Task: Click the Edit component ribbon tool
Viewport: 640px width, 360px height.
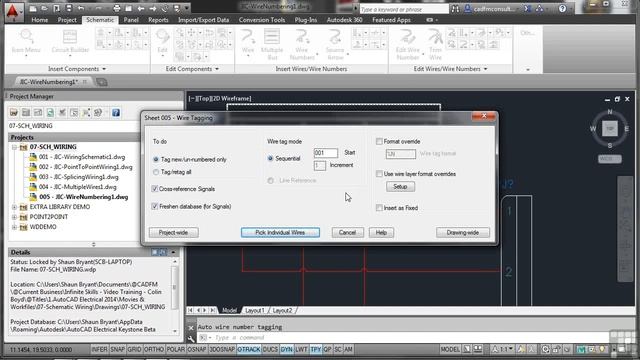Action: (x=162, y=43)
